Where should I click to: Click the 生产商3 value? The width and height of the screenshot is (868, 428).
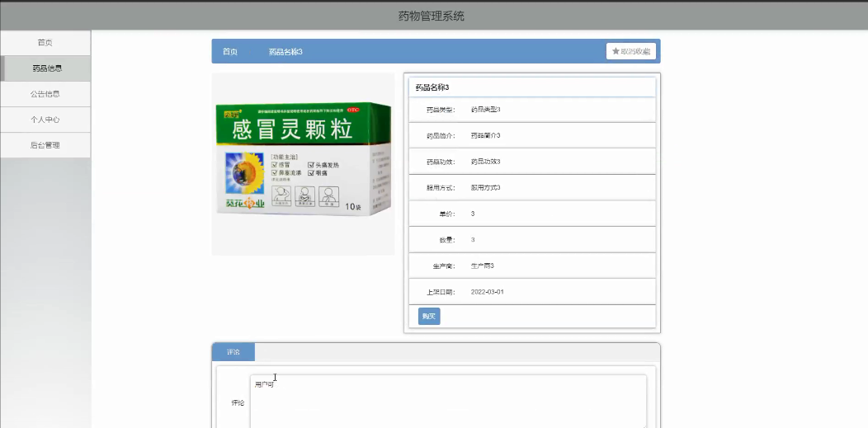482,266
